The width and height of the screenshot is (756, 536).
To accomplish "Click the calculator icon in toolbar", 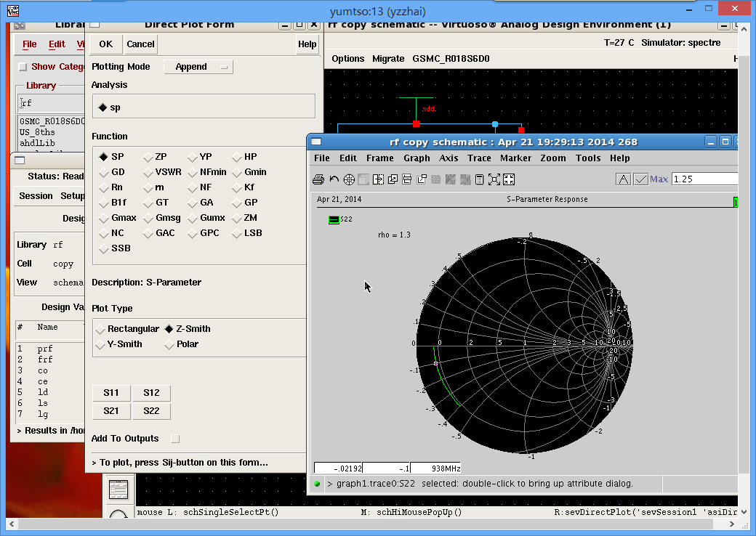I will pyautogui.click(x=479, y=179).
